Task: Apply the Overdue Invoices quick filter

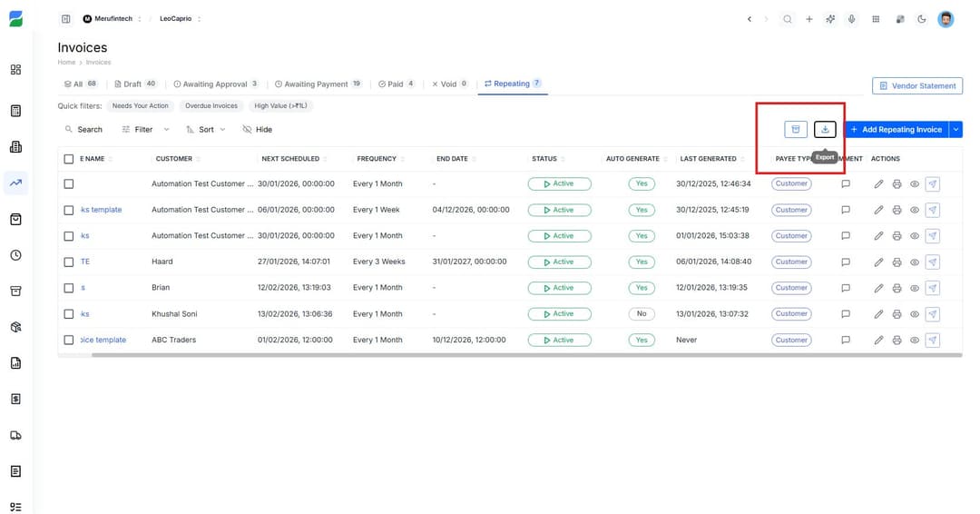Action: [x=211, y=106]
